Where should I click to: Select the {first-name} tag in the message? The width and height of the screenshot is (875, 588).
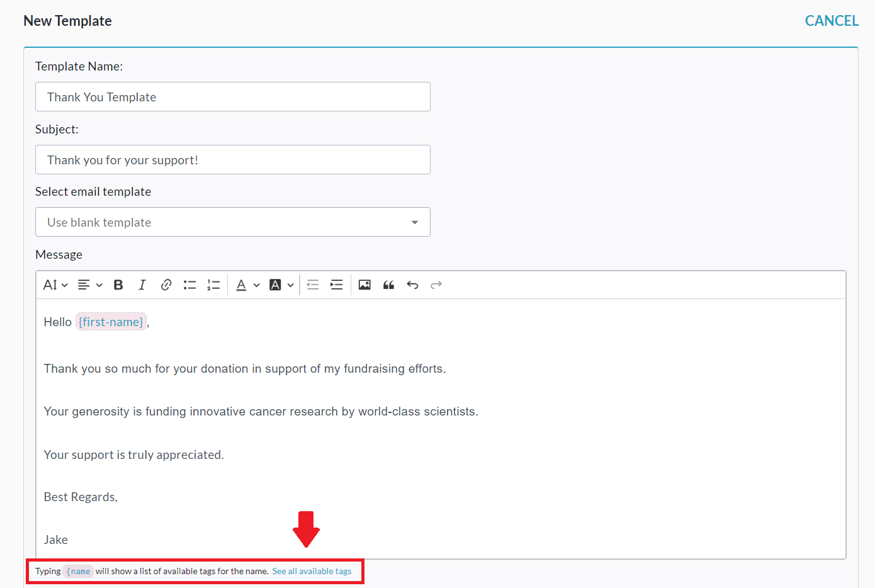111,322
